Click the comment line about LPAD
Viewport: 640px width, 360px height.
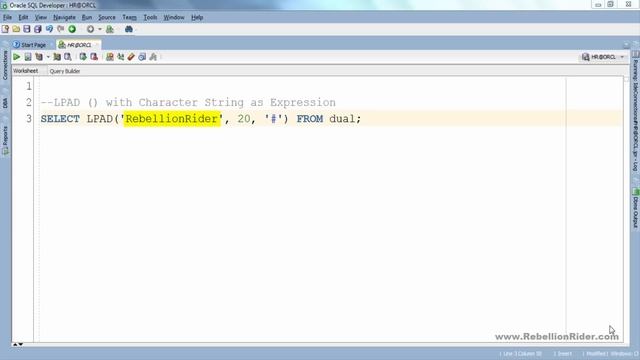tap(188, 102)
